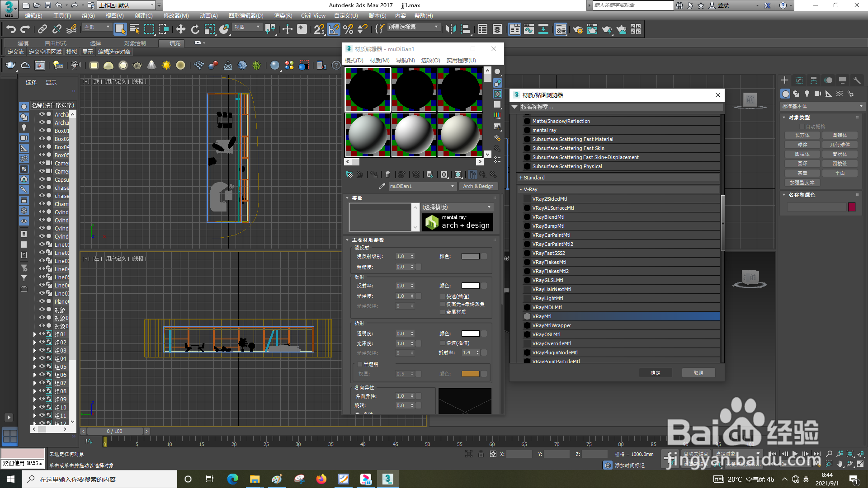This screenshot has height=489, width=868.
Task: Open Microsoft Edge from the taskbar
Action: [233, 480]
